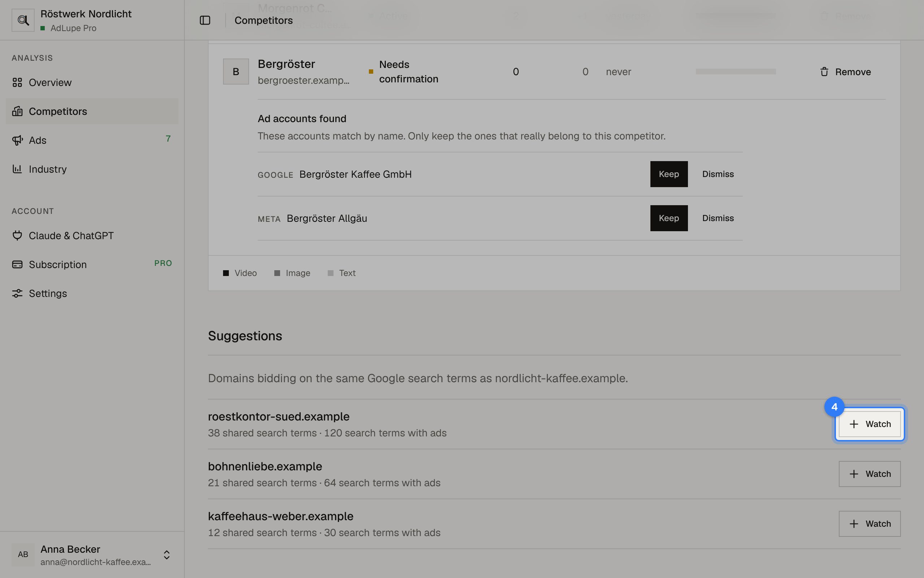924x578 pixels.
Task: Click the bohnenliebe.example domain name
Action: point(265,466)
